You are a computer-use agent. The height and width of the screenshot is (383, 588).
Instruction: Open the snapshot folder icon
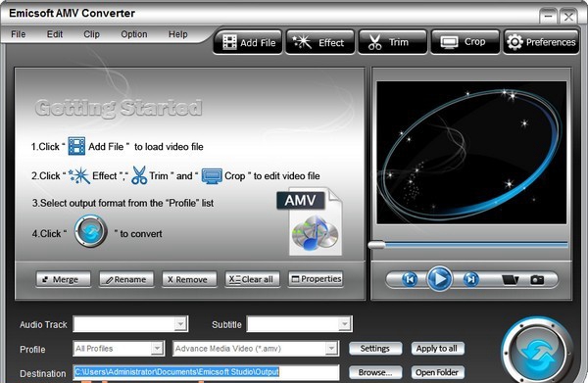pos(511,279)
